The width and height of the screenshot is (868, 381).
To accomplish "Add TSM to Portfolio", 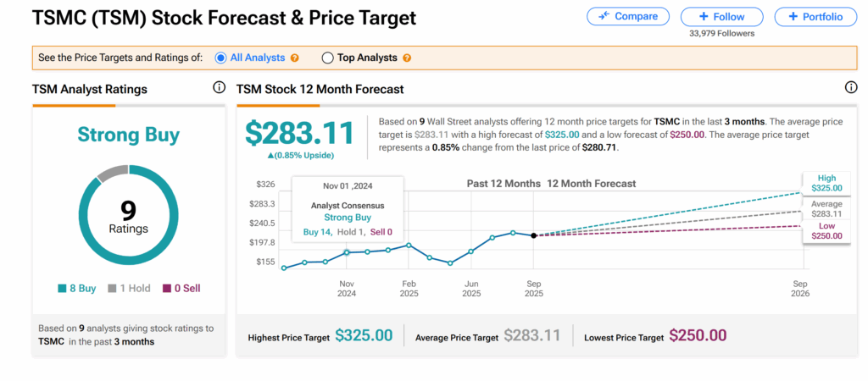I will (815, 16).
